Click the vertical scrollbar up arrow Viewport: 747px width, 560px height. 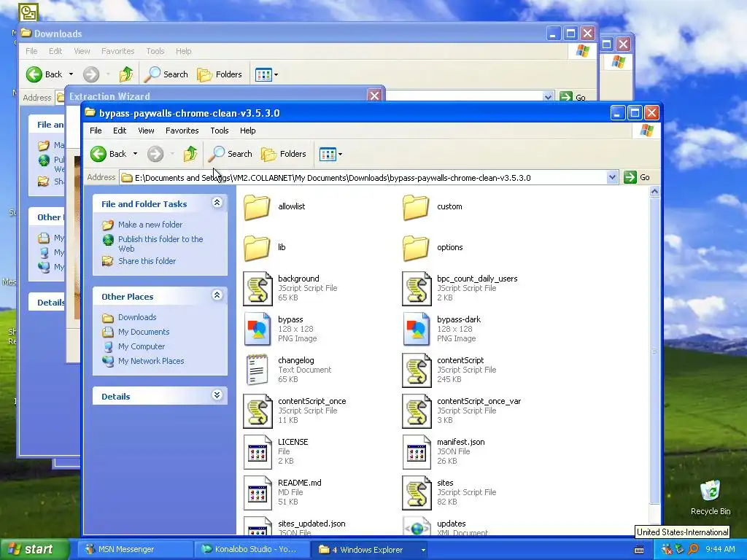654,192
